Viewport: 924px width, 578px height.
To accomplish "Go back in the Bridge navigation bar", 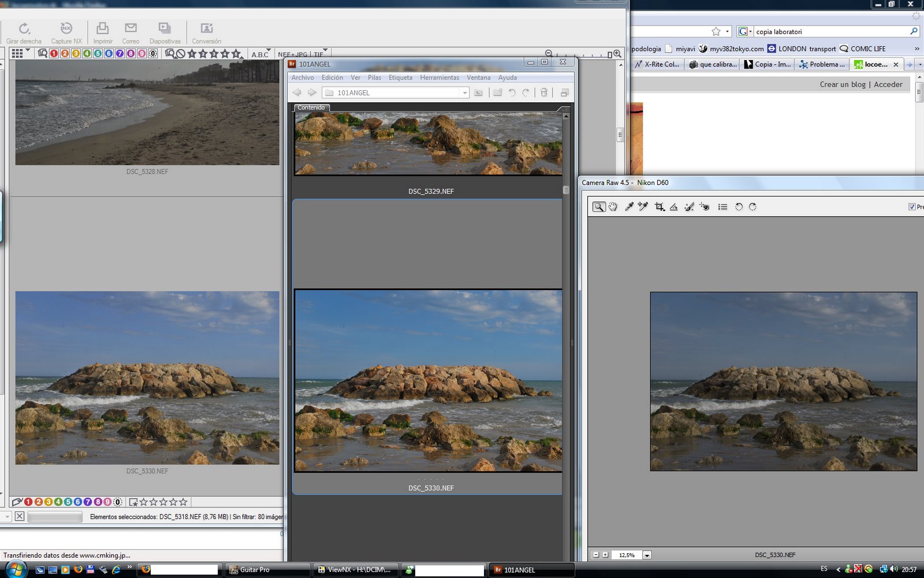I will click(297, 92).
